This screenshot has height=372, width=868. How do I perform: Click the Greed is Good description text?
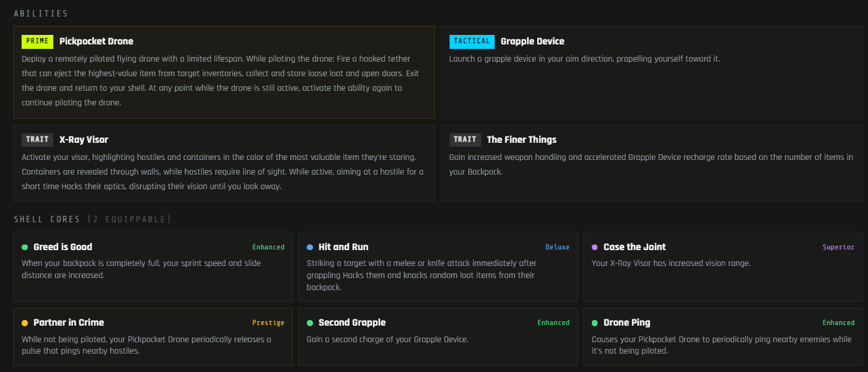click(x=141, y=269)
